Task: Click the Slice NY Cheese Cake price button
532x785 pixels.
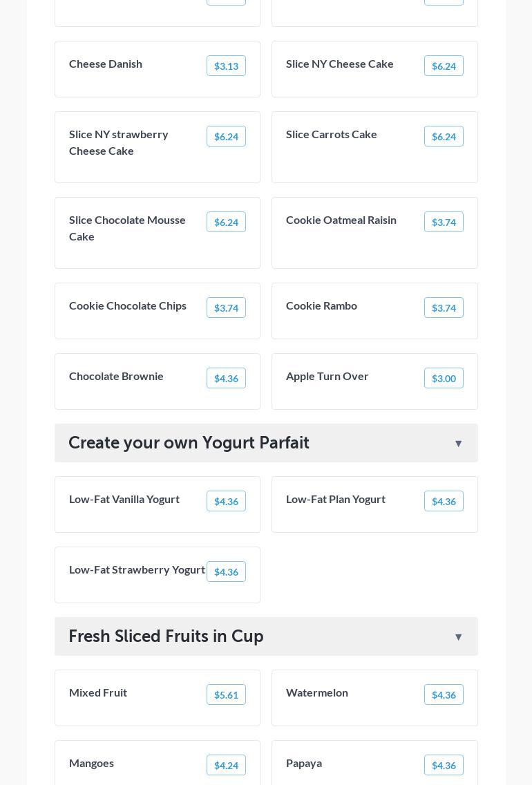Action: click(x=444, y=66)
